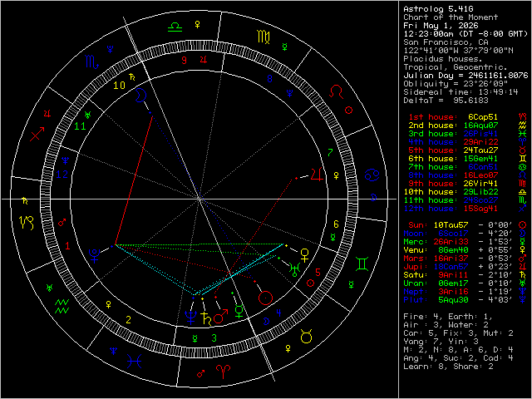Select the green Uranus glyph in the fifth house
Screen dimensions: 532x399
295,269
